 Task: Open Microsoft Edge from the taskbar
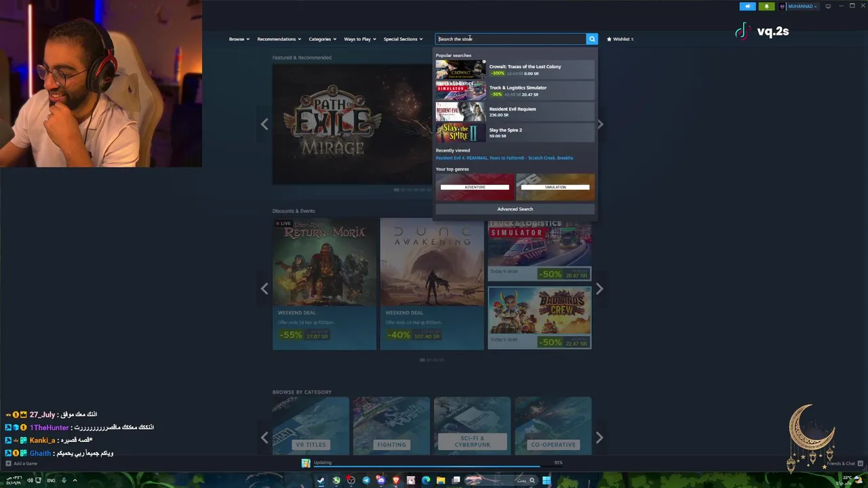point(426,481)
